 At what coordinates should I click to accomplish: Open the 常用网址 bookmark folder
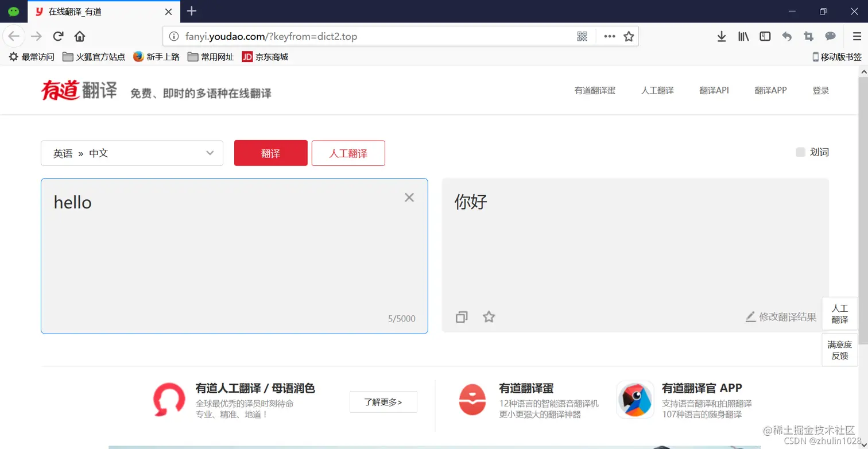(x=211, y=57)
